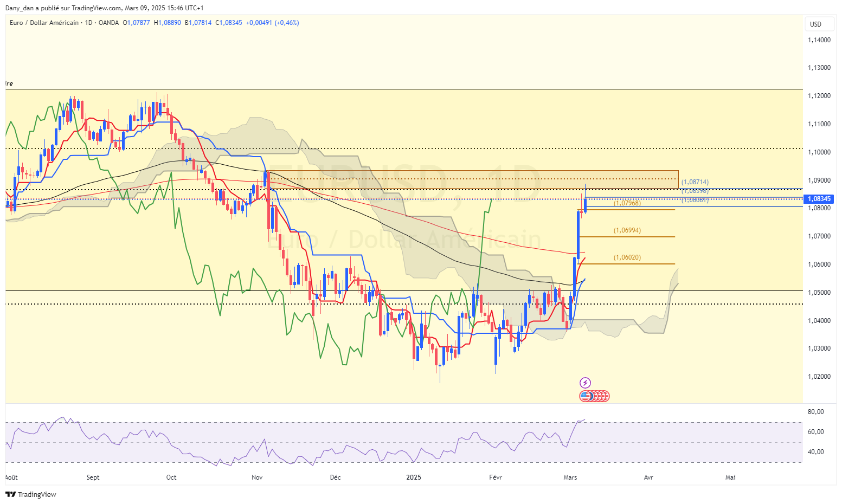Click the high price value H1,08890
Viewport: 842px width, 504px height.
click(x=168, y=23)
